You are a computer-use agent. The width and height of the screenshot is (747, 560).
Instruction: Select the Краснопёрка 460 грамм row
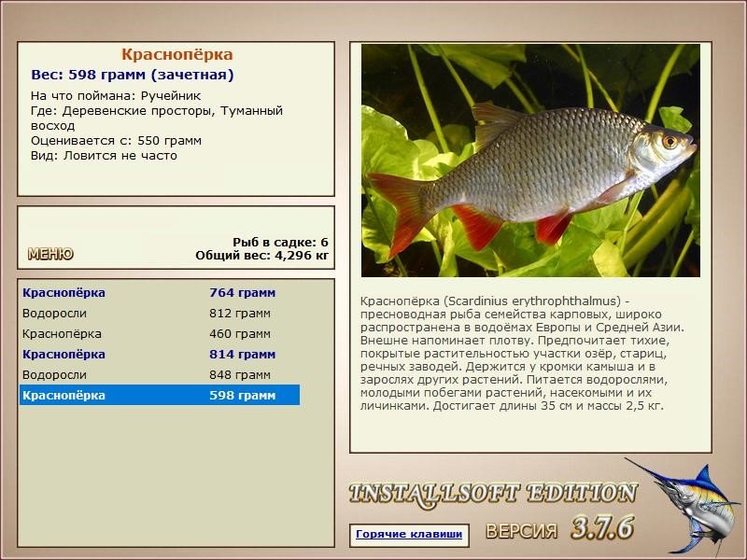tap(160, 334)
